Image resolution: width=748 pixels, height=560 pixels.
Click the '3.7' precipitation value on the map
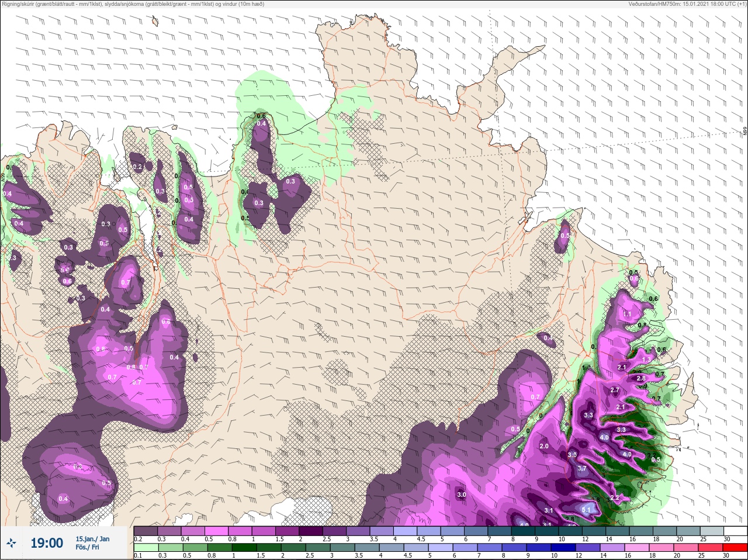point(582,468)
